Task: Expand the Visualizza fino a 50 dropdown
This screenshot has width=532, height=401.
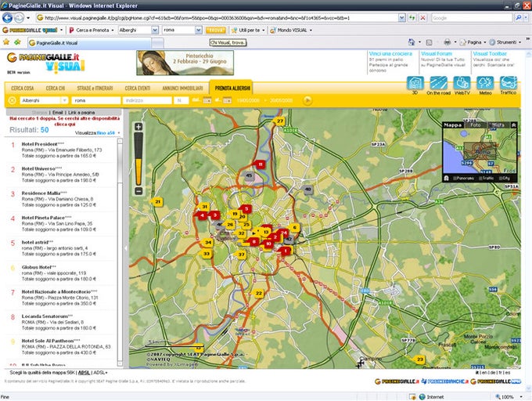Action: pyautogui.click(x=119, y=133)
